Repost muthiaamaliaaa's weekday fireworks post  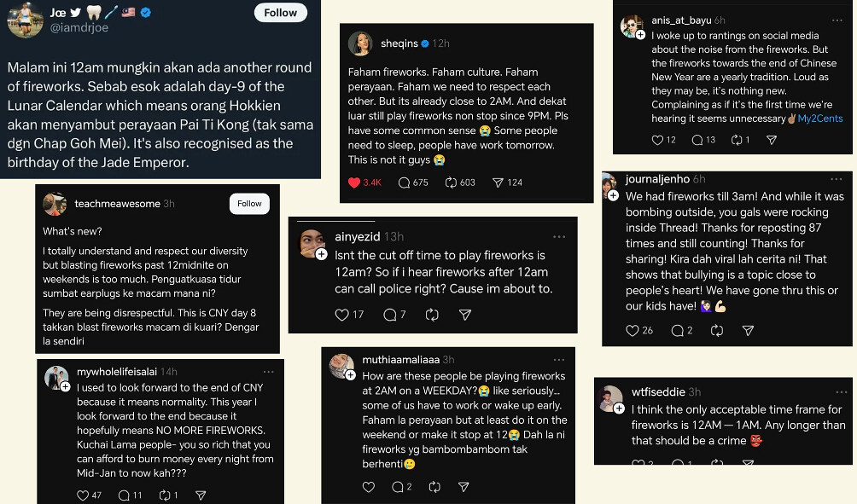point(434,487)
